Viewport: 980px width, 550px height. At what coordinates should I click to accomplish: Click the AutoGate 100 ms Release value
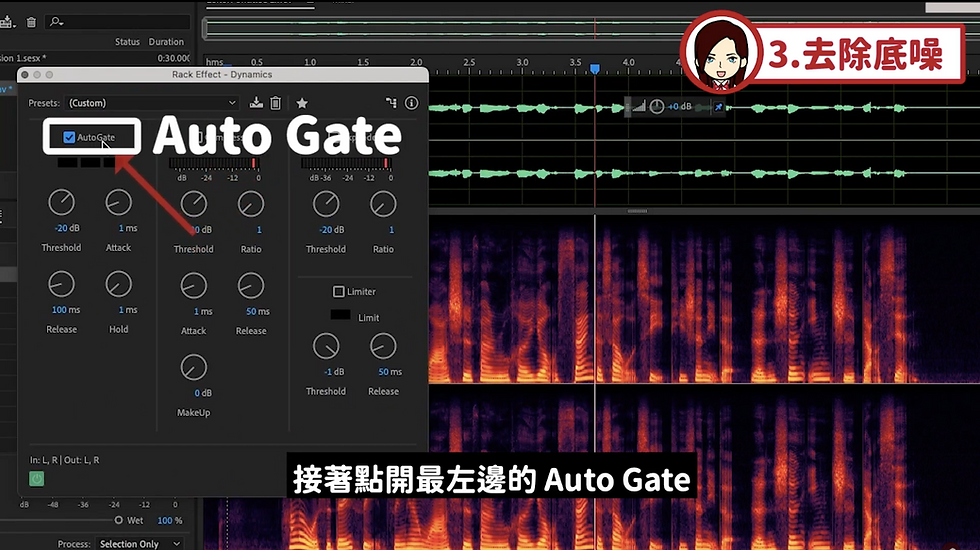[x=66, y=310]
